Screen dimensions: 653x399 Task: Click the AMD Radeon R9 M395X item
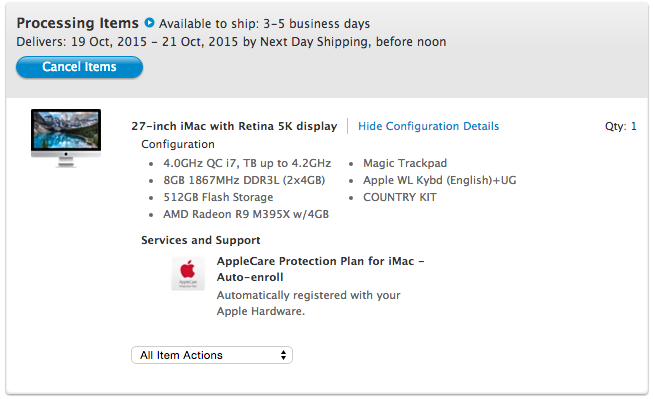pyautogui.click(x=246, y=214)
